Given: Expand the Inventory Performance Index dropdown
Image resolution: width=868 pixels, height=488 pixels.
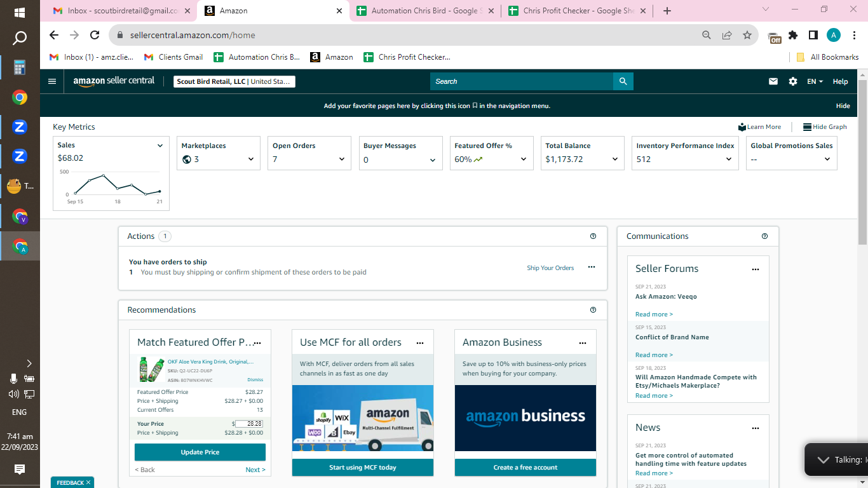Looking at the screenshot, I should [x=729, y=159].
